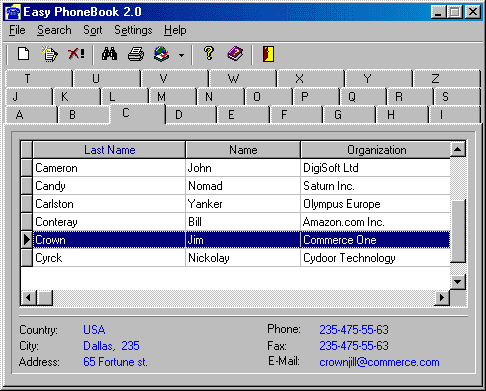The image size is (486, 391).
Task: Click the phone number 235-475-55-63 beside Phone
Action: [354, 330]
